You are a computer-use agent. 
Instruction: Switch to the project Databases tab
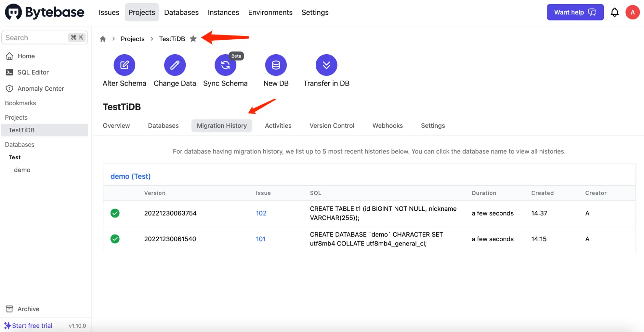163,126
